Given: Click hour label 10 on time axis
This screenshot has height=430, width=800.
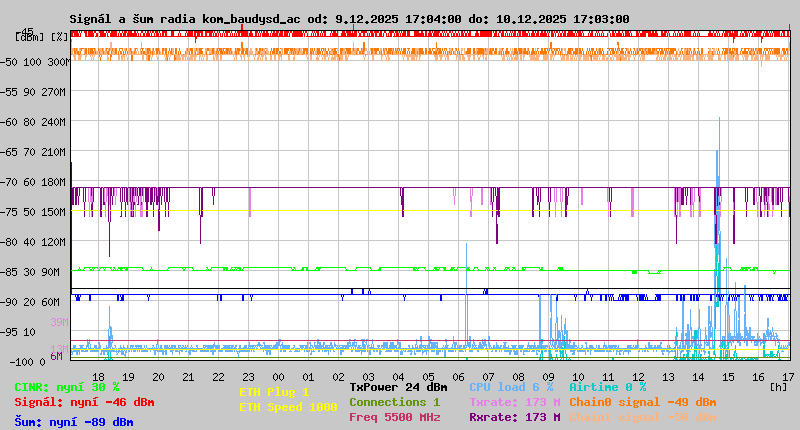Looking at the screenshot, I should [579, 377].
